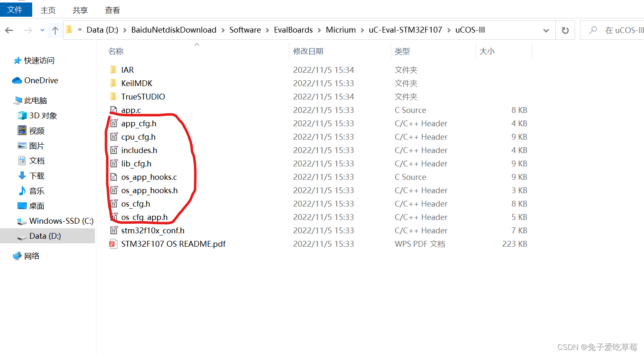Viewport: 644px width, 355px height.
Task: Expand chevron after Software breadcrumb
Action: 267,30
